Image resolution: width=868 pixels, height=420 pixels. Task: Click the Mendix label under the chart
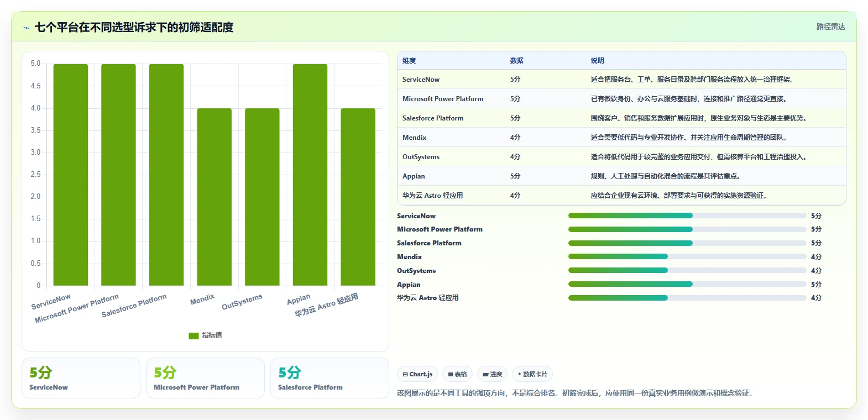click(x=202, y=300)
